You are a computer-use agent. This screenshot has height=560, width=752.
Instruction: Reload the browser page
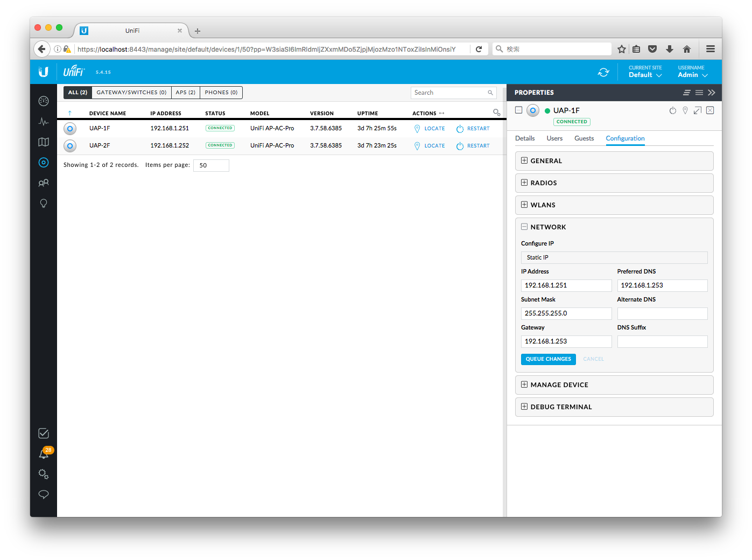(x=479, y=49)
